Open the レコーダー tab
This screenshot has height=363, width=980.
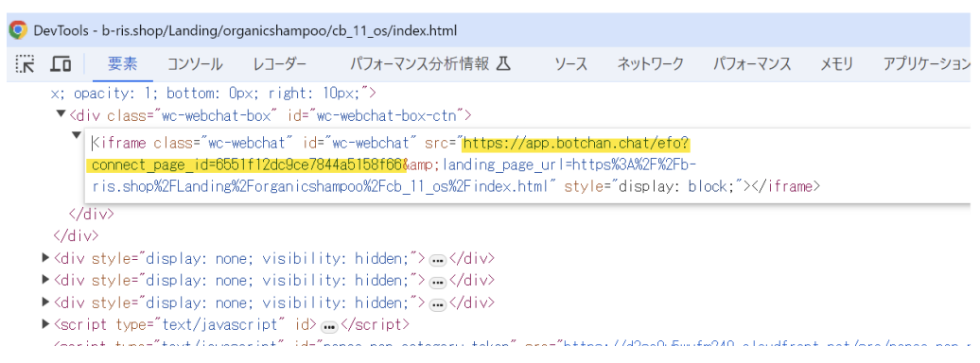point(280,63)
